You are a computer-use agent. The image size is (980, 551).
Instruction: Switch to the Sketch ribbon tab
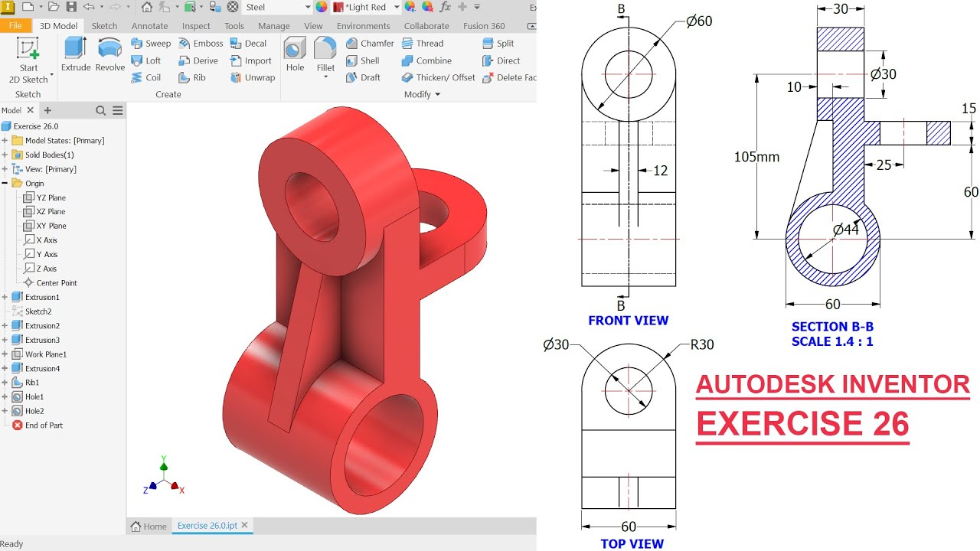[105, 26]
